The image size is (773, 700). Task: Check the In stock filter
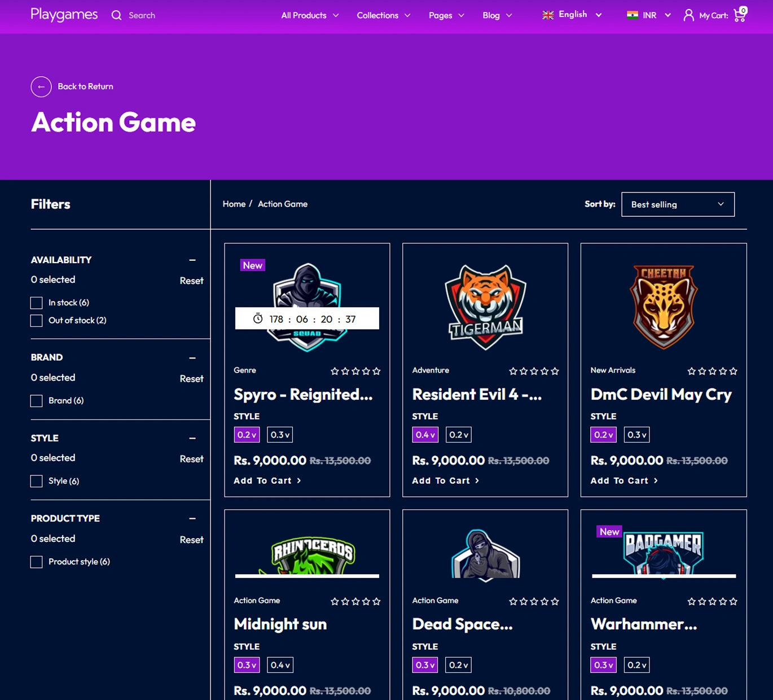click(37, 303)
